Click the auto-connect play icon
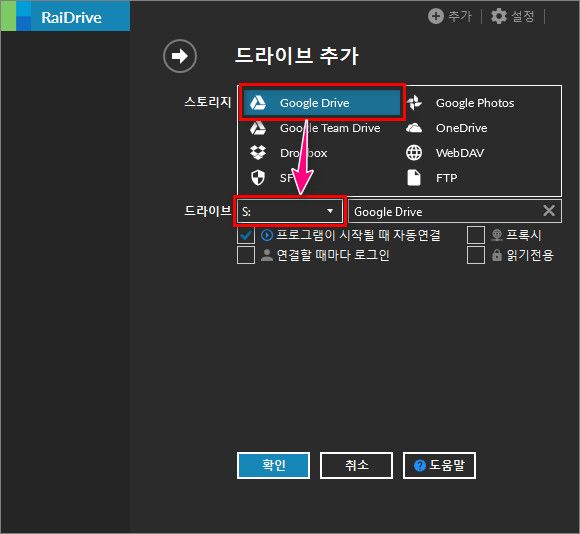Viewport: 580px width, 534px height. (267, 235)
